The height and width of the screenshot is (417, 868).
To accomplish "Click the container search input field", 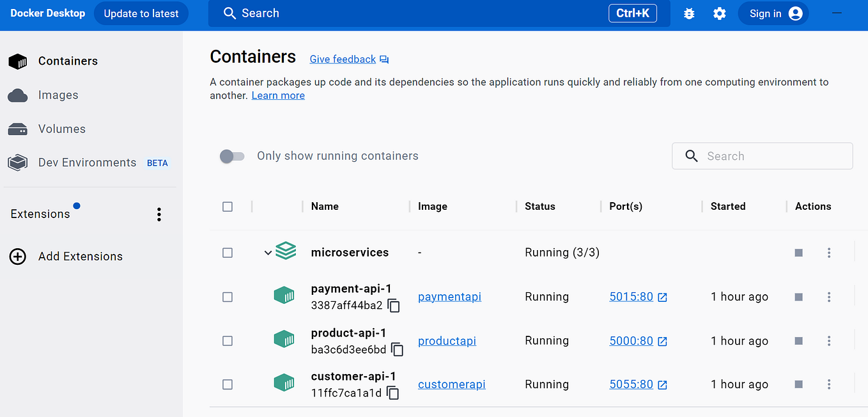I will pos(762,155).
